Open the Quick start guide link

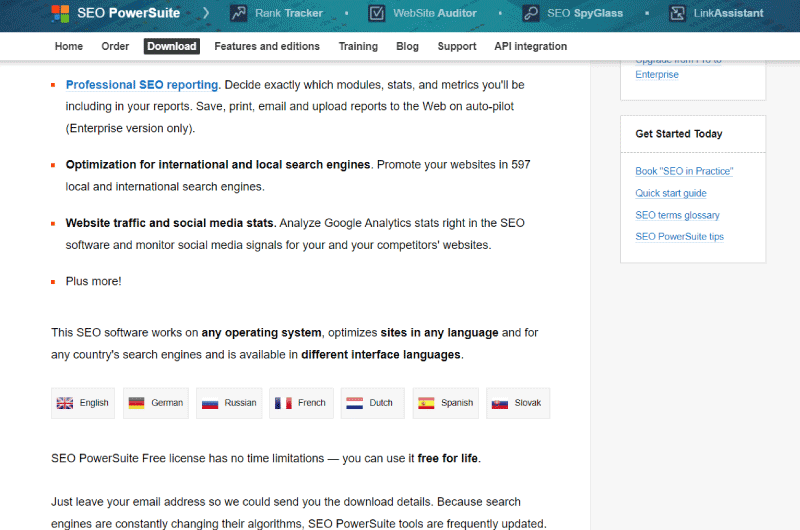pyautogui.click(x=671, y=193)
